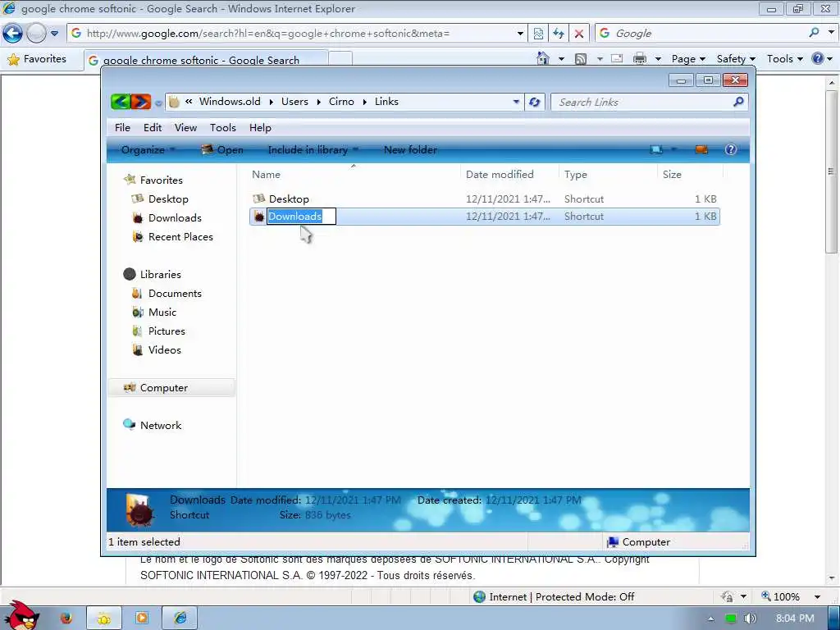Click the Open toolbar button

point(221,150)
